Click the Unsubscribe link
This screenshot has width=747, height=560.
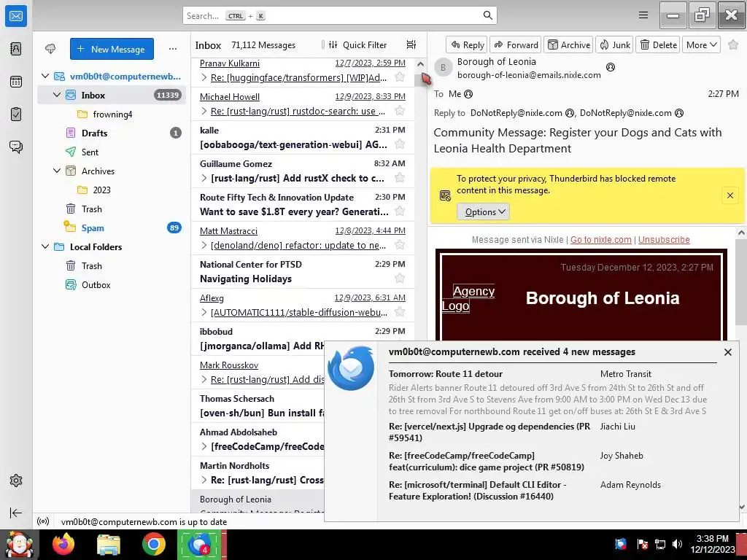point(664,239)
